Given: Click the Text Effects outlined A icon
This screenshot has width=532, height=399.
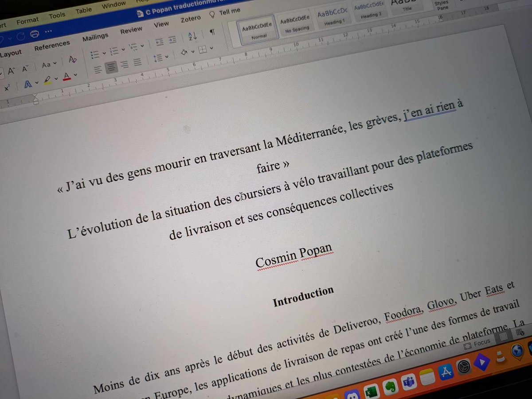Looking at the screenshot, I should [x=27, y=84].
